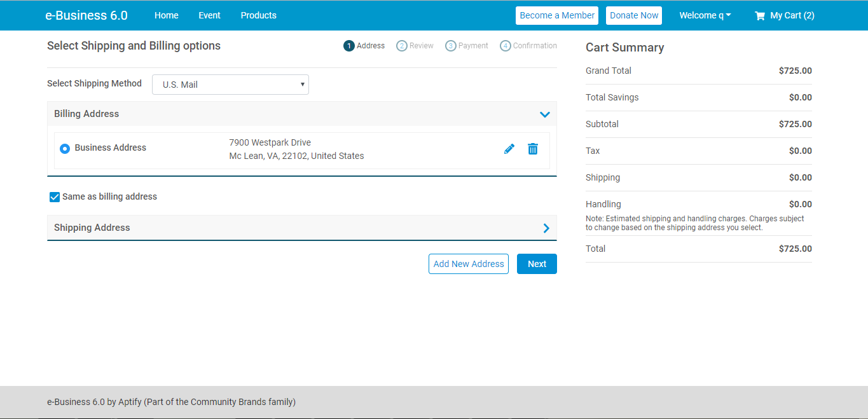868x419 pixels.
Task: Click the Shipping $0.00 amount
Action: pyautogui.click(x=801, y=177)
